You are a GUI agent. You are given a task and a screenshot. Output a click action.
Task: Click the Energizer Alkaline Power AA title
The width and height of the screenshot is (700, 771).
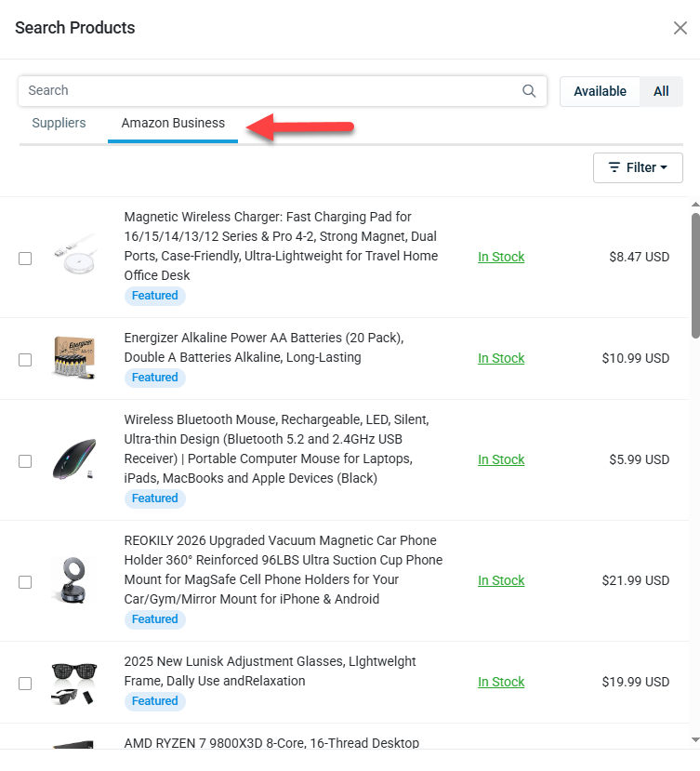pos(264,348)
